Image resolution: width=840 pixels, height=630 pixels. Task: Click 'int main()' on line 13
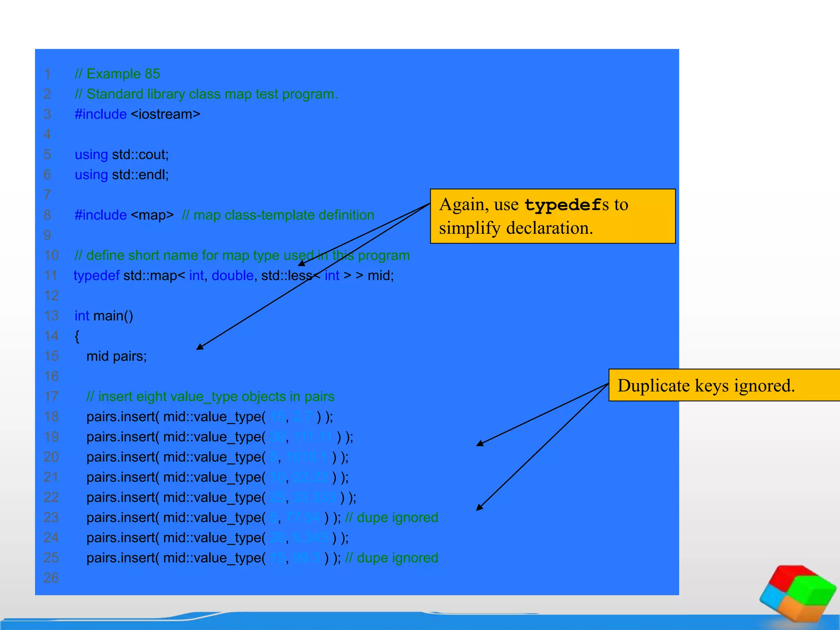104,316
